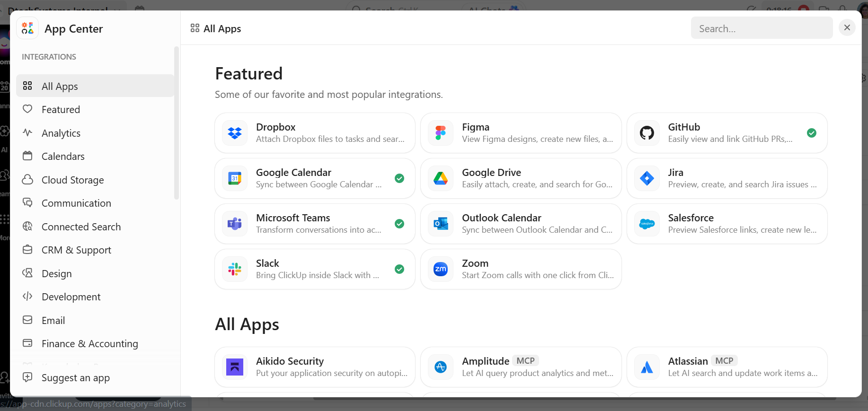Click the cloud icon beside Cloud Storage
The image size is (868, 411).
[27, 179]
